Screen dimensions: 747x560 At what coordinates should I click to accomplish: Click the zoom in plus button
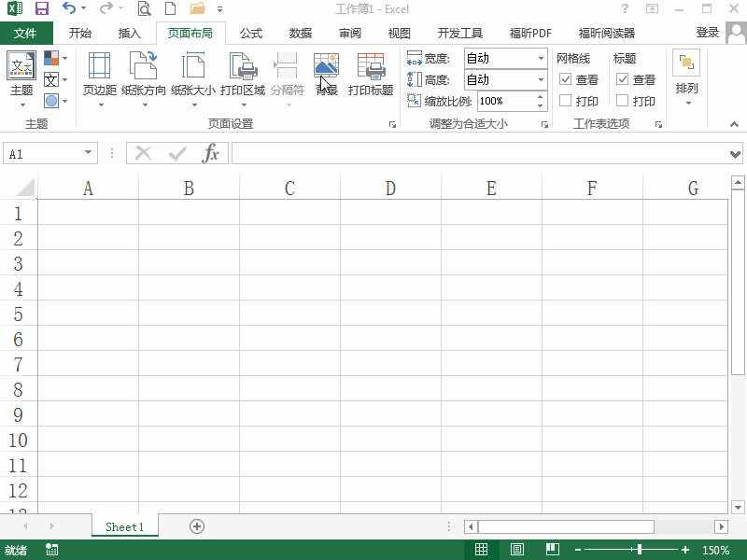click(x=685, y=550)
